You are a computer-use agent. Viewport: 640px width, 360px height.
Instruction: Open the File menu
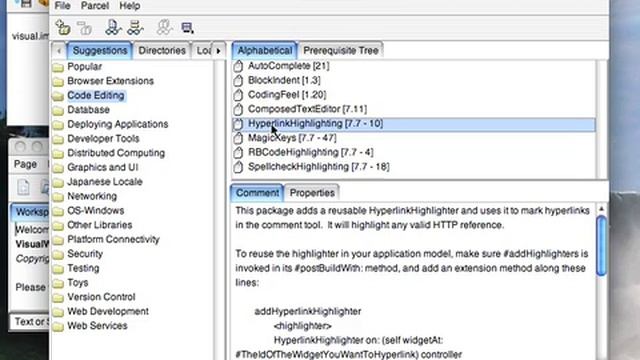click(62, 6)
